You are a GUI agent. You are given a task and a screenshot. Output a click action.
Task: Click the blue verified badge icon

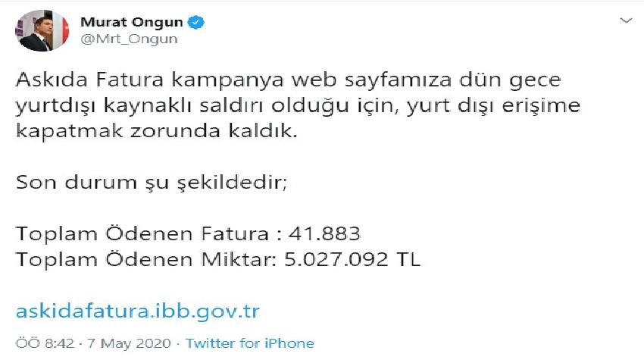coord(196,22)
